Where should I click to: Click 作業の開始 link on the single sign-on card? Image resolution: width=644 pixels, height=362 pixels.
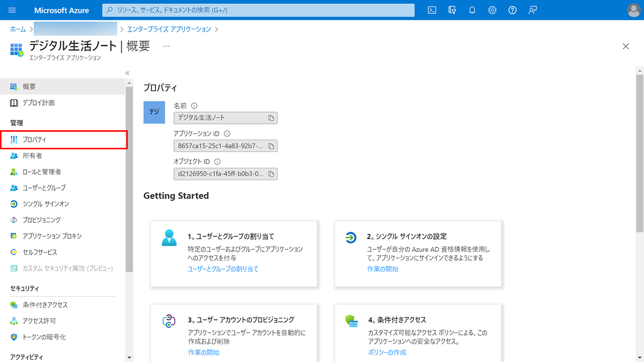(383, 269)
